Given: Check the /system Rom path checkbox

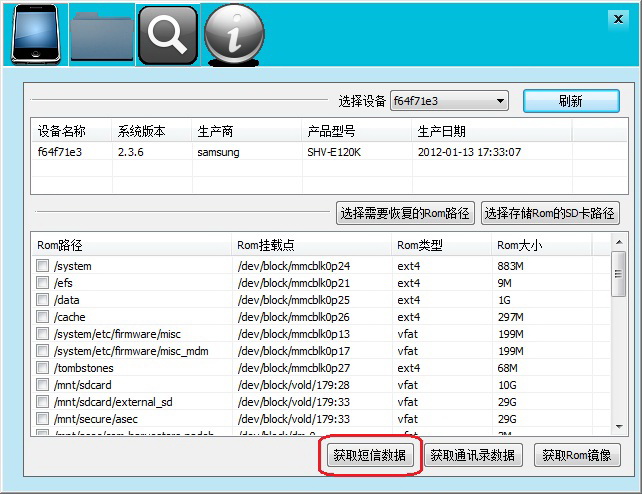Looking at the screenshot, I should pyautogui.click(x=43, y=266).
